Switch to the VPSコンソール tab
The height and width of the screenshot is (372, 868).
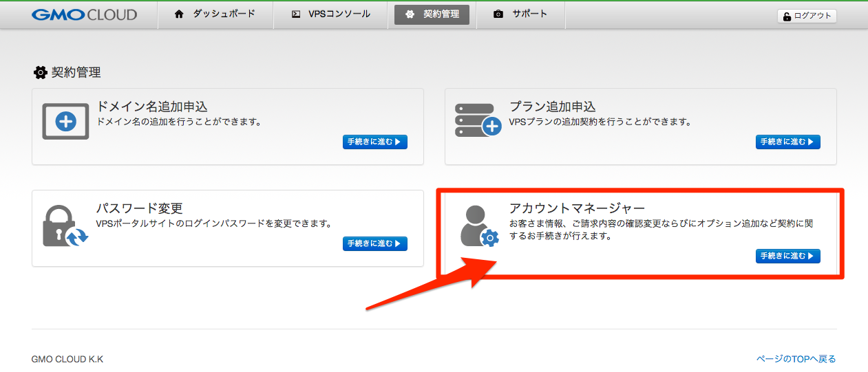click(331, 14)
